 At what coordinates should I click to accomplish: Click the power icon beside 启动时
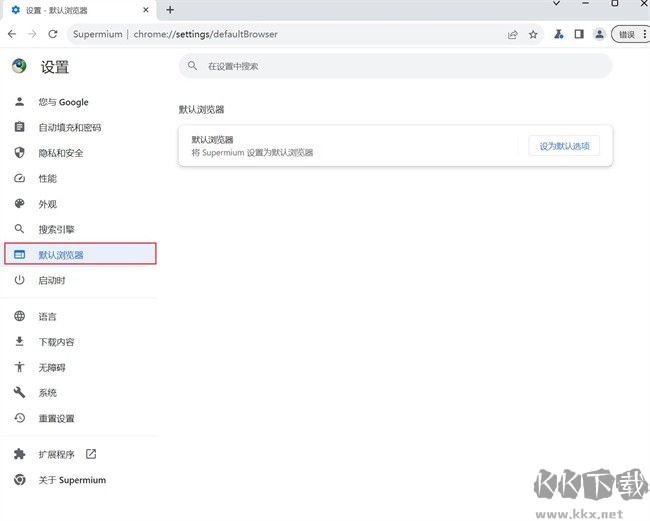[19, 280]
